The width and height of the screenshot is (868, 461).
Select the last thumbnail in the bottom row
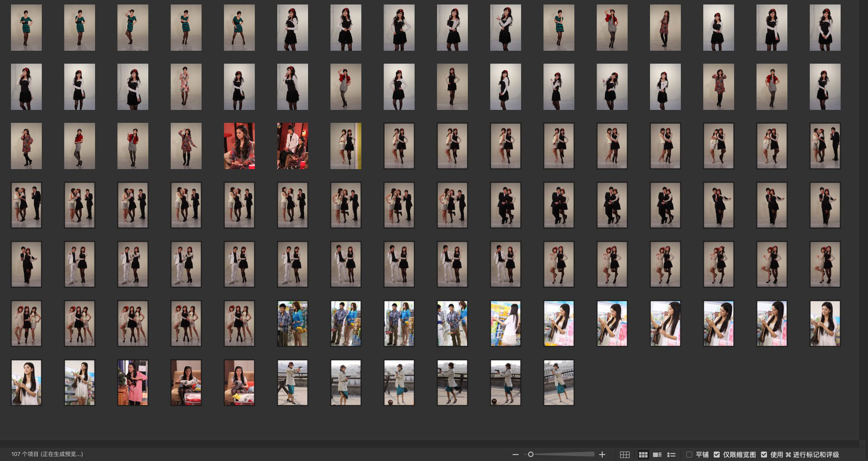click(559, 382)
